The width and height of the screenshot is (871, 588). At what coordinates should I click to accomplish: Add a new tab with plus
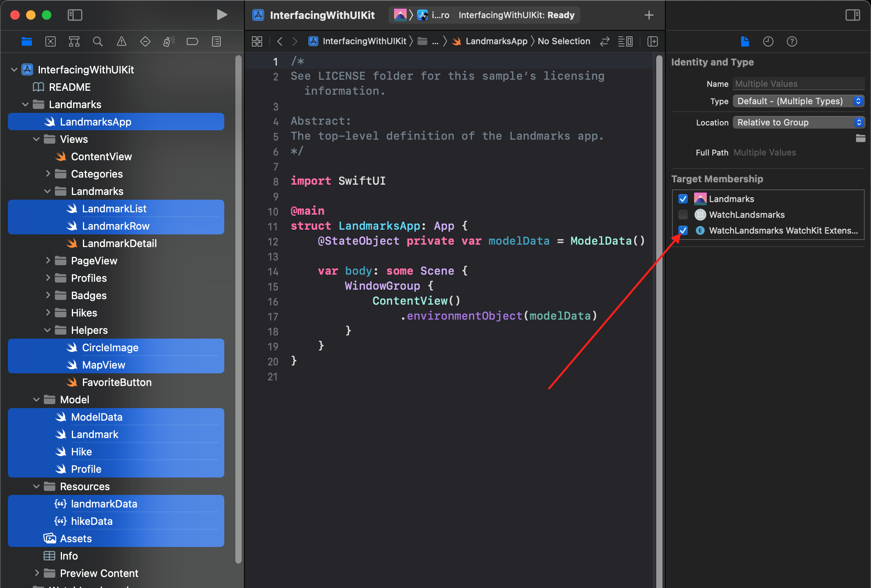pyautogui.click(x=649, y=15)
